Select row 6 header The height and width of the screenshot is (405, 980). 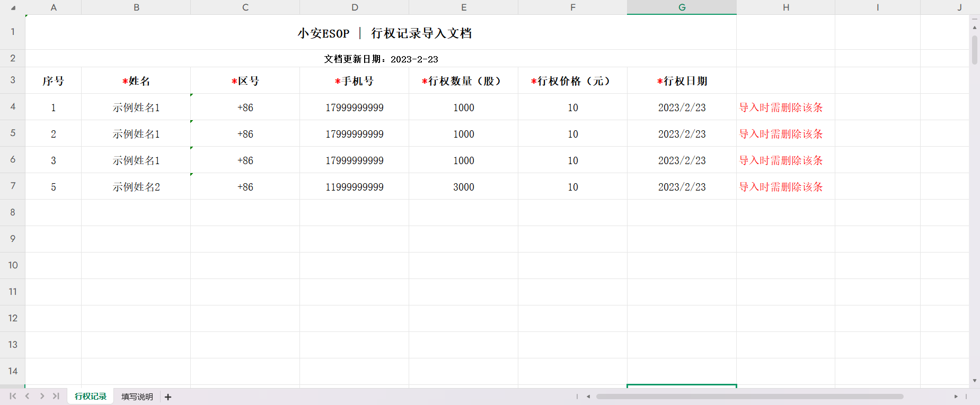click(x=13, y=160)
